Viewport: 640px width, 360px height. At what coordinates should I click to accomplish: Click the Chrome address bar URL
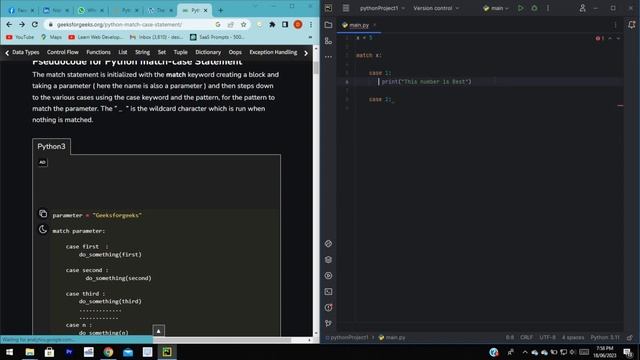pos(119,24)
